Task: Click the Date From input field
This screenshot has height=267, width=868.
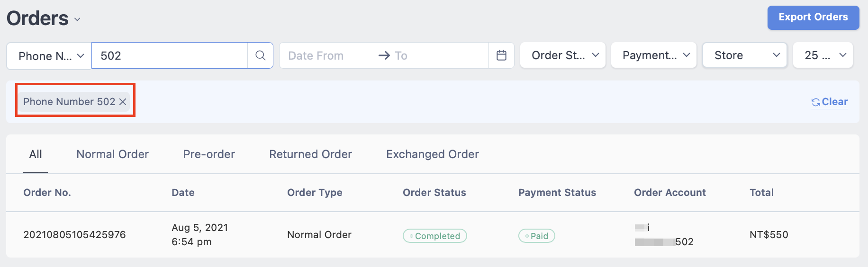Action: click(x=327, y=55)
